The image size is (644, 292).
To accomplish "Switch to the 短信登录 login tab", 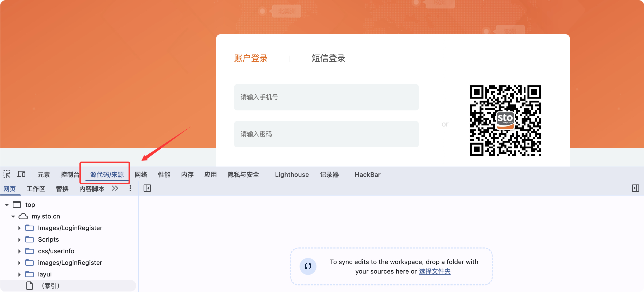I will coord(328,58).
